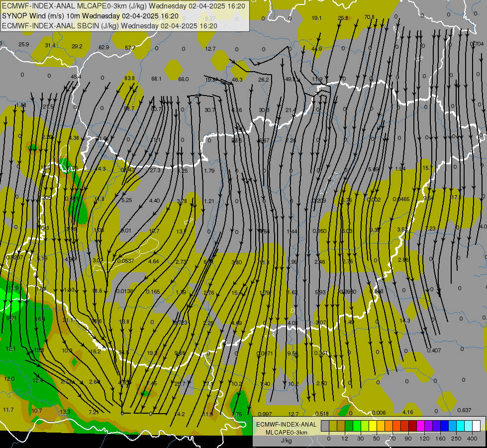Click the map value 0.0136

pos(124,291)
